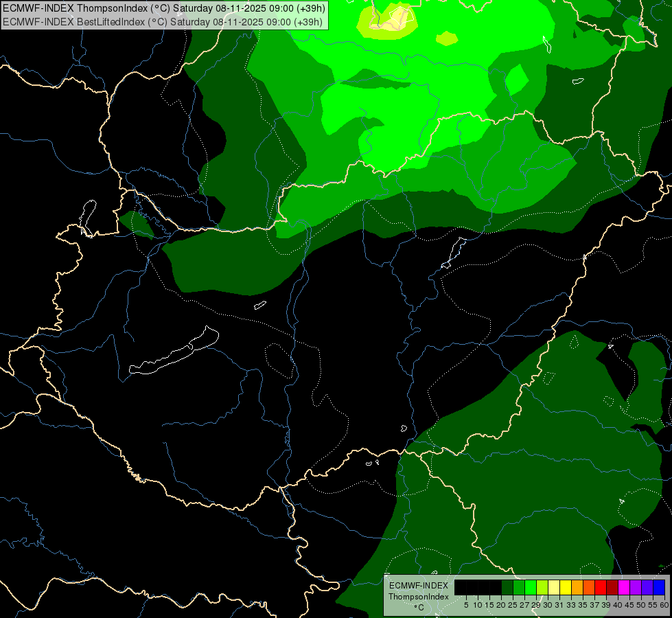Screen dimensions: 672x618
Task: Select the purple 45-50 legend swatch
Action: click(636, 588)
